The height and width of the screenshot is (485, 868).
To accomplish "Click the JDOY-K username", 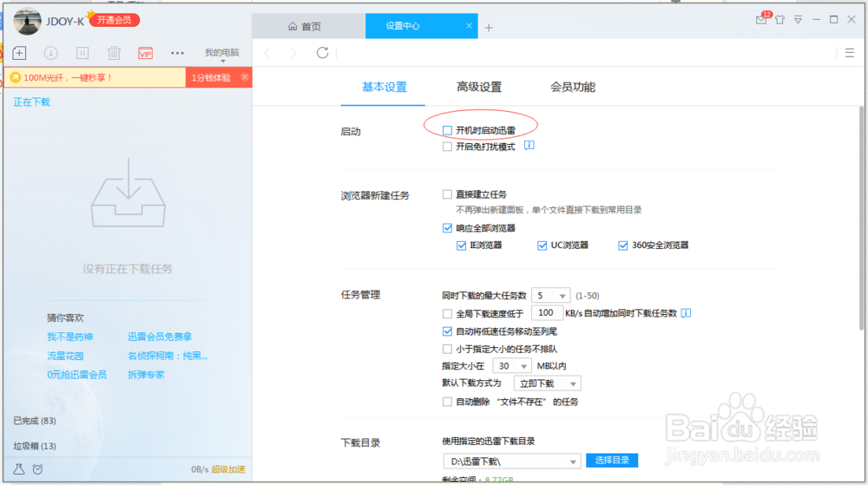I will [65, 21].
